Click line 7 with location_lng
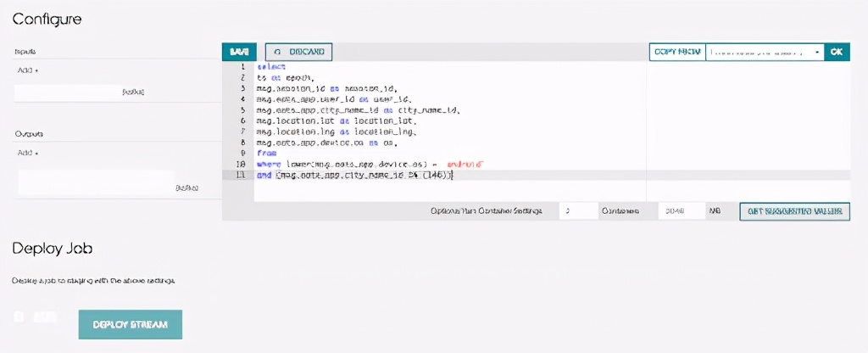The height and width of the screenshot is (353, 868). [337, 132]
